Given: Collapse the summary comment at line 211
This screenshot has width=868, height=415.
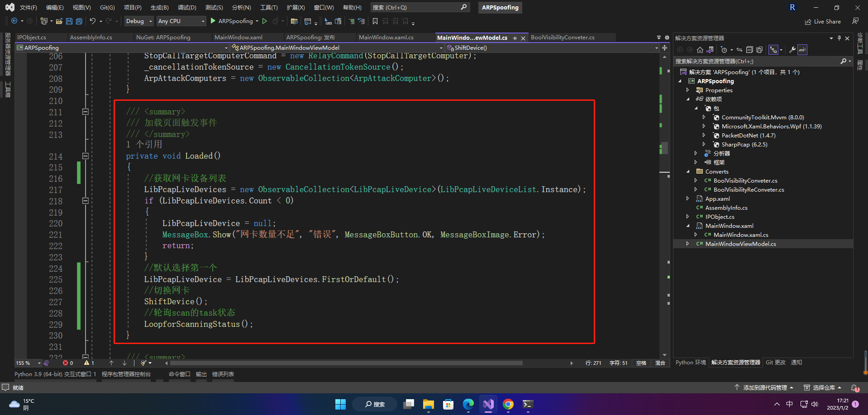Looking at the screenshot, I should click(85, 112).
